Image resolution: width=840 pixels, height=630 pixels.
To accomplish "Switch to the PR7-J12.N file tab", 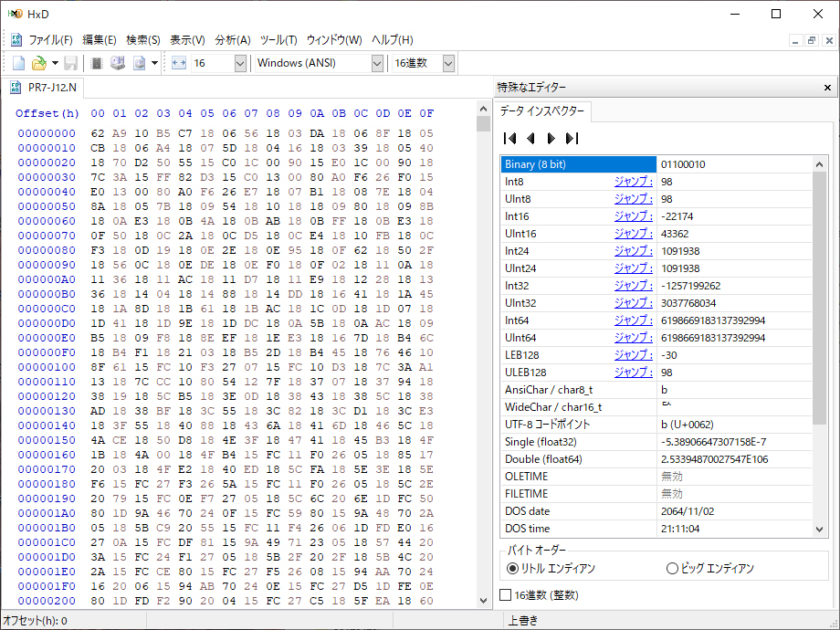I will 45,88.
